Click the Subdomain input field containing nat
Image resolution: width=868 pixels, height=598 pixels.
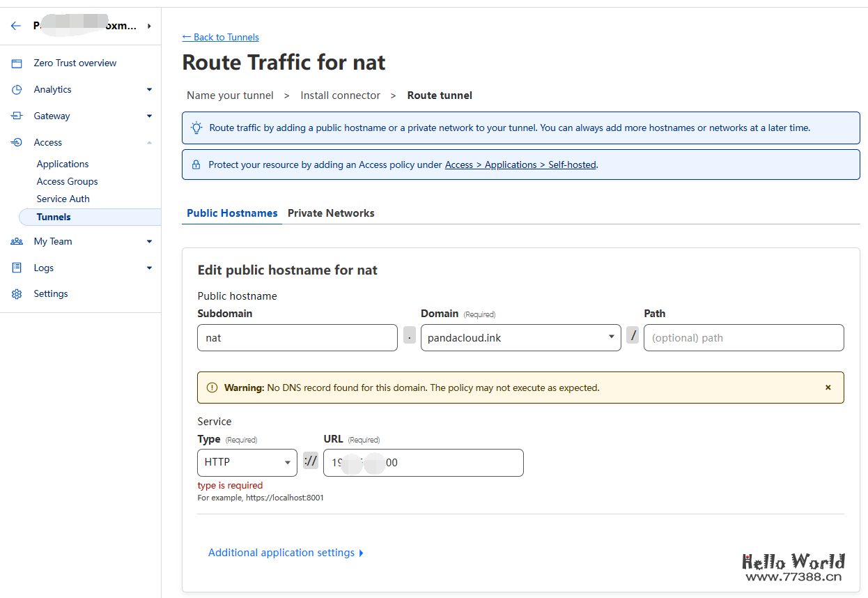(297, 338)
